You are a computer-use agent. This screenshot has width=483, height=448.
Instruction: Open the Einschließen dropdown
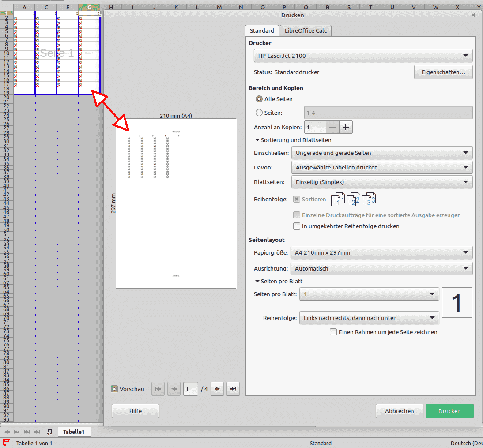pos(381,153)
